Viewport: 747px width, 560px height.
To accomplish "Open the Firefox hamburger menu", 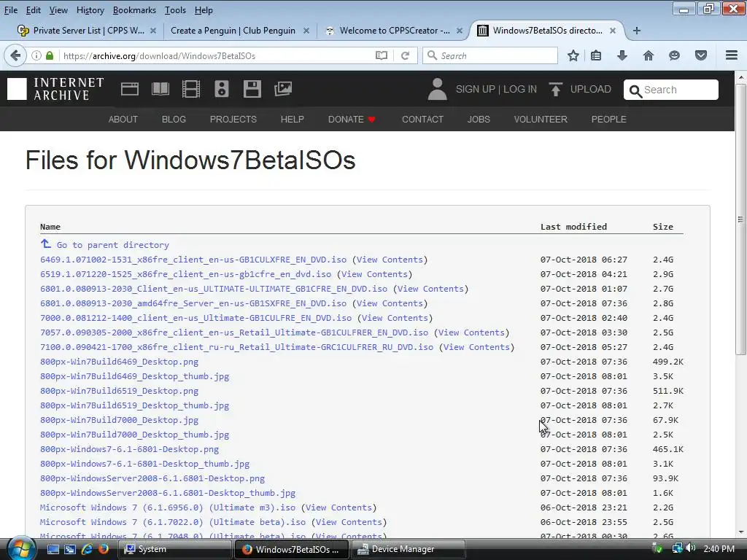I will [732, 55].
